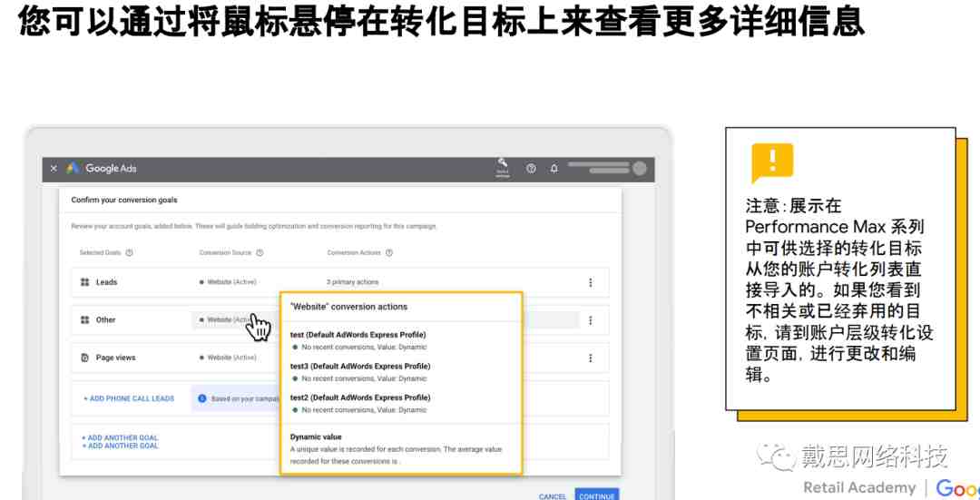The image size is (980, 500).
Task: Click the blue info icon near Based on your campaign
Action: coord(201,398)
